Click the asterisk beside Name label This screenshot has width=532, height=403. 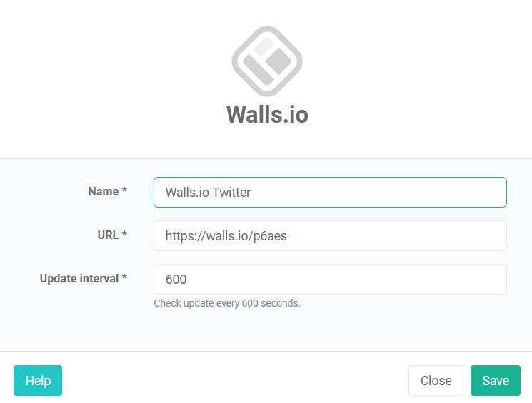124,191
